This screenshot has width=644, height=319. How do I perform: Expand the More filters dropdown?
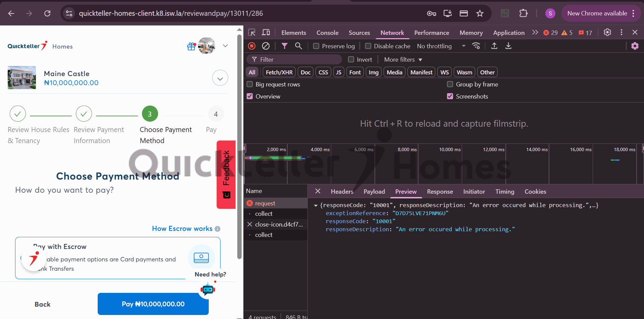pos(403,60)
